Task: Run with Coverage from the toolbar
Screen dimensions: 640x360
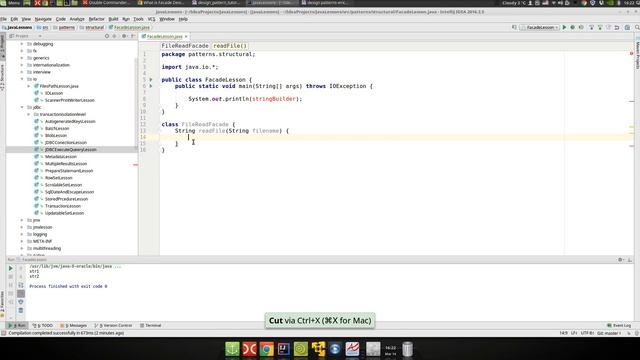Action: pos(581,27)
